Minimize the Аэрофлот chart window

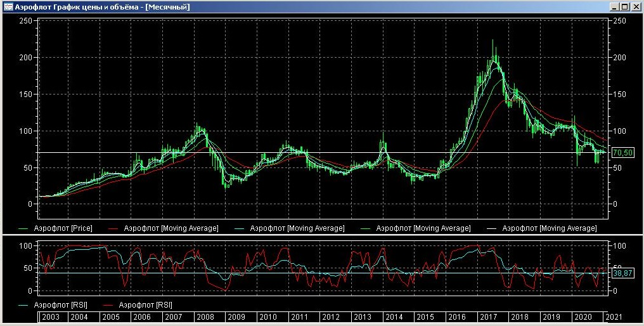click(x=614, y=7)
